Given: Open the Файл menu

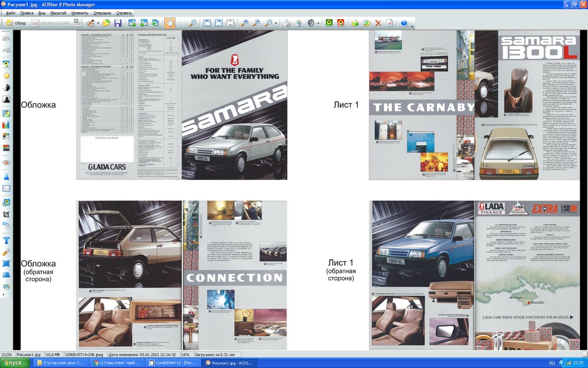Looking at the screenshot, I should pyautogui.click(x=10, y=13).
